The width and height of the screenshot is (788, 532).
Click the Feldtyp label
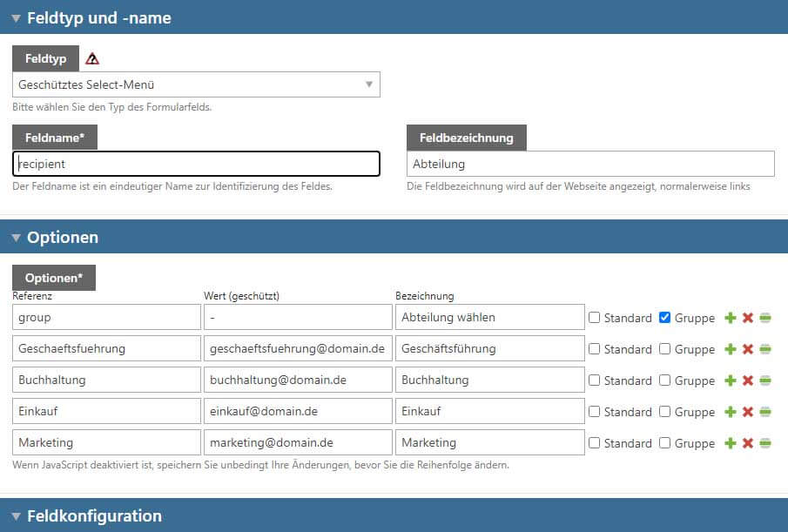click(46, 58)
